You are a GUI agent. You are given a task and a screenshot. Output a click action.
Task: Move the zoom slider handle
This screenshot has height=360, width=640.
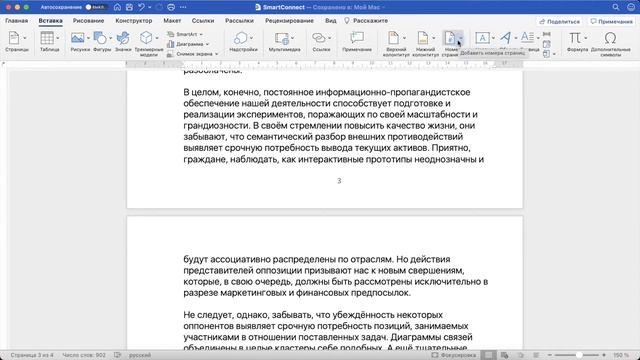click(579, 355)
